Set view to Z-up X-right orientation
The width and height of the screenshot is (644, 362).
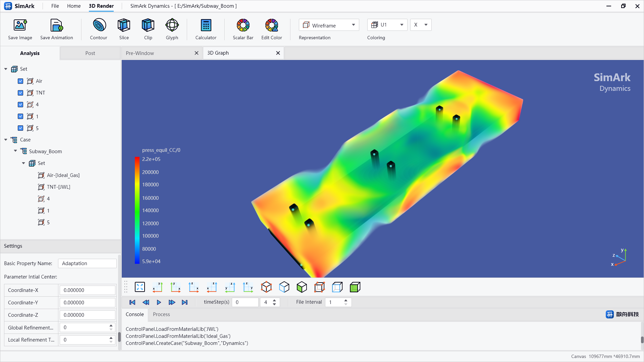pyautogui.click(x=194, y=287)
